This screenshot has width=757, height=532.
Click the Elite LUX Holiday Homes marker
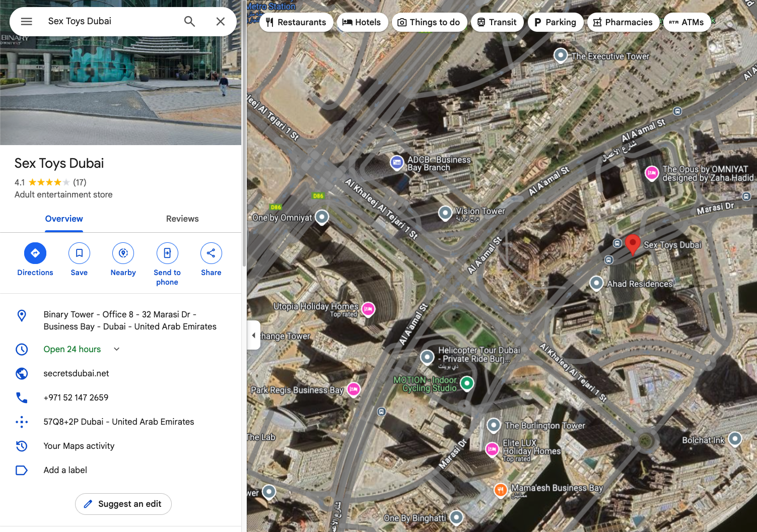click(492, 449)
